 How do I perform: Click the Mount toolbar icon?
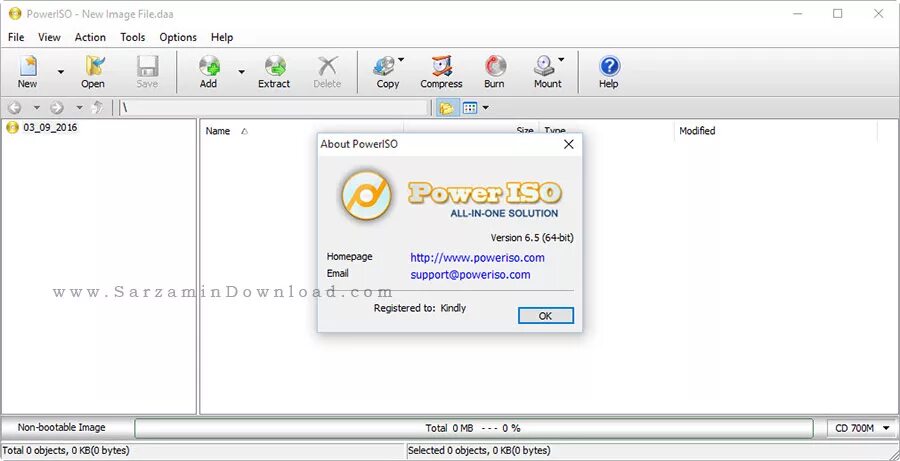[x=548, y=71]
